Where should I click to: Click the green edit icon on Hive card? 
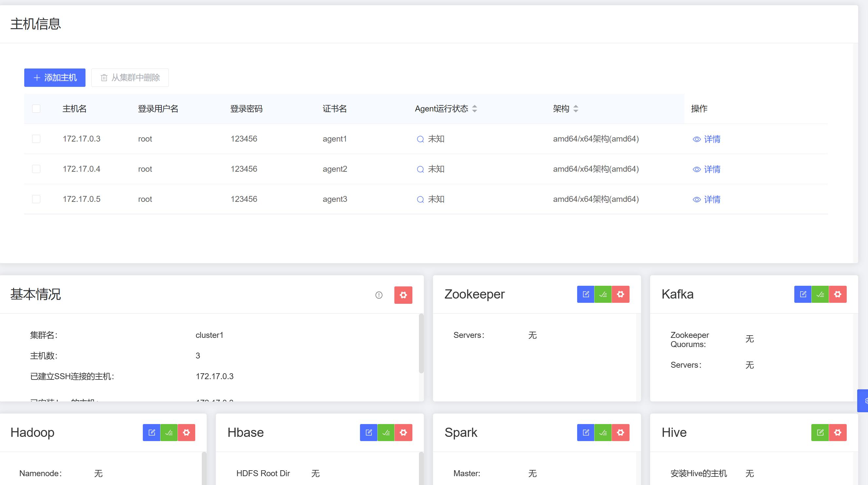820,433
